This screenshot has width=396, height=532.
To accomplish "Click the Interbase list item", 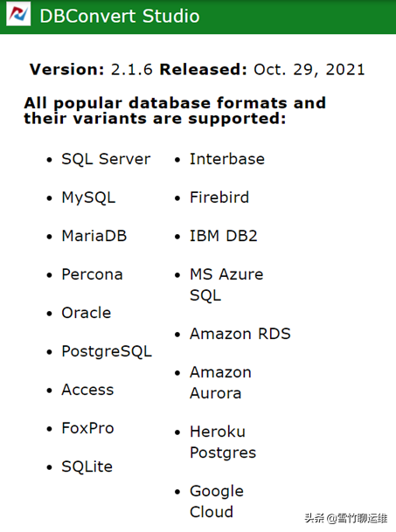I will (227, 159).
